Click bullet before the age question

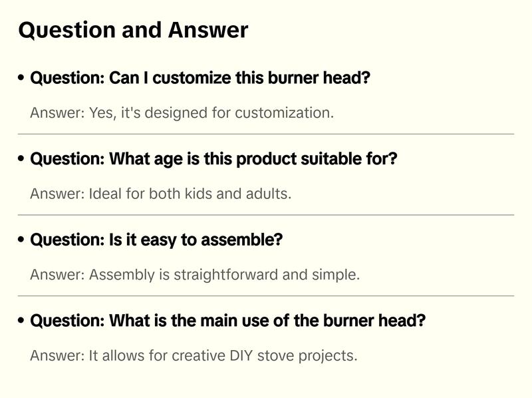tap(22, 160)
